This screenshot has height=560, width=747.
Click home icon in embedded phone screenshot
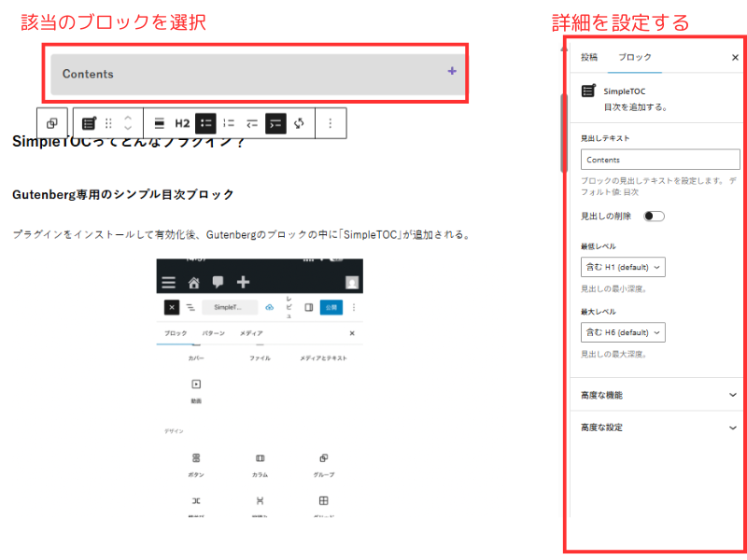[x=193, y=283]
